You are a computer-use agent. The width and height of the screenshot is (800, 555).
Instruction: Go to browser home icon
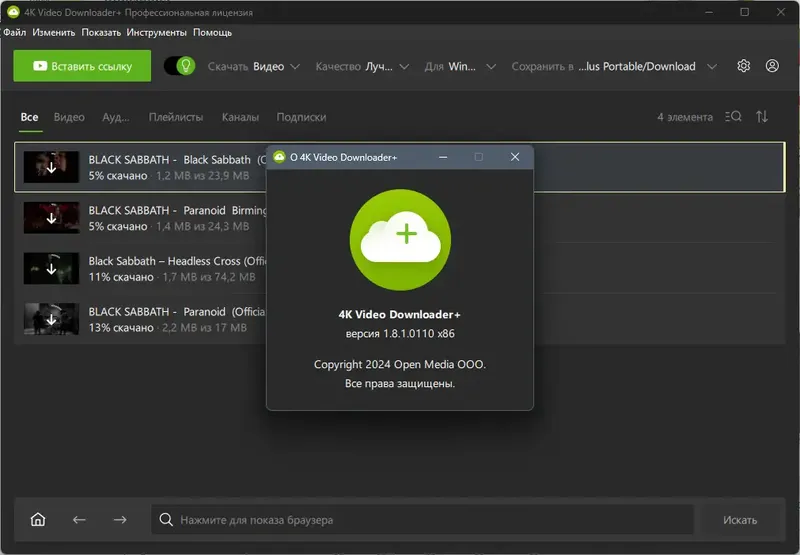tap(38, 519)
